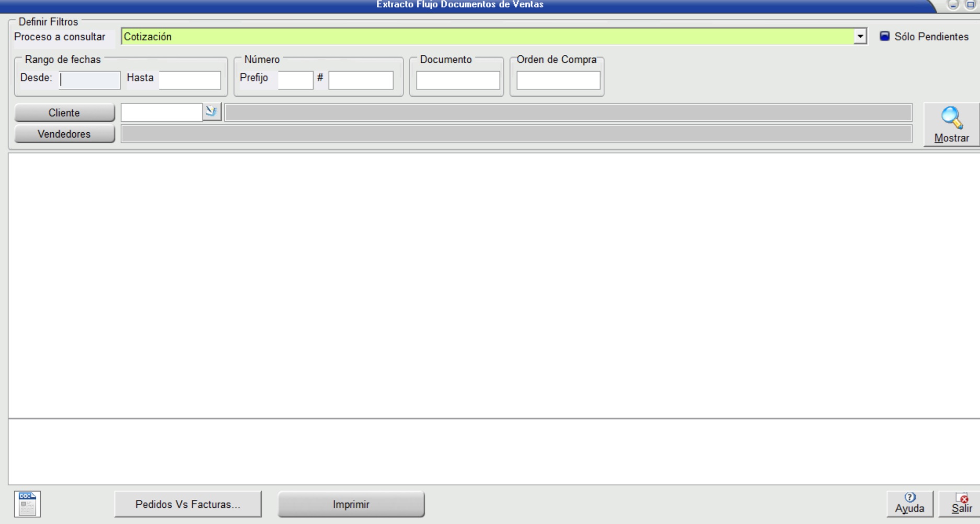Toggle the Sólo Pendientes checkbox
The image size is (980, 524).
[x=884, y=37]
